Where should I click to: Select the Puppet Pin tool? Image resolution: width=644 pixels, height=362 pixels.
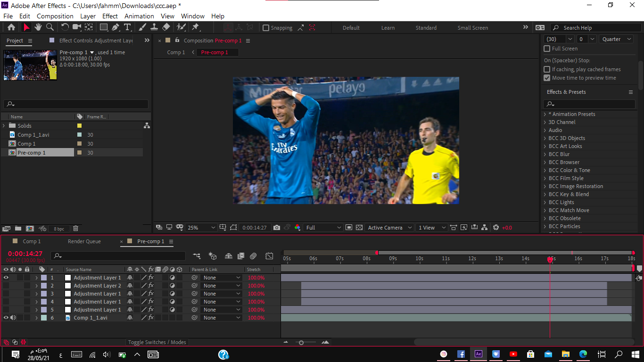195,27
